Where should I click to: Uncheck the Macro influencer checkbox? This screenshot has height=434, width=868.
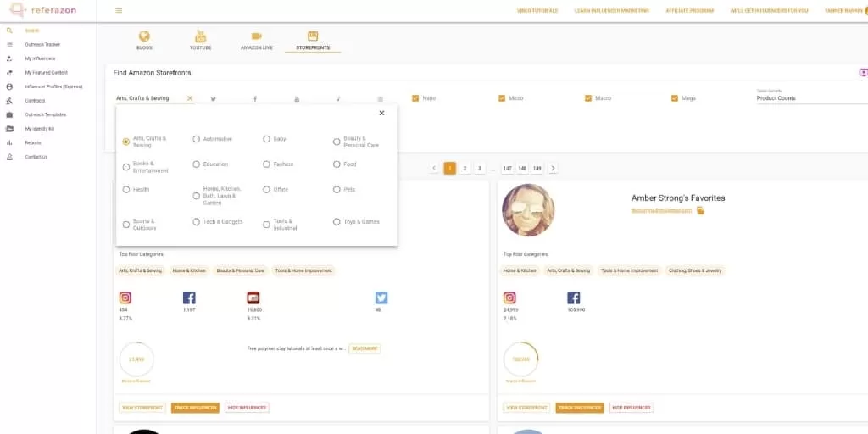coord(588,98)
